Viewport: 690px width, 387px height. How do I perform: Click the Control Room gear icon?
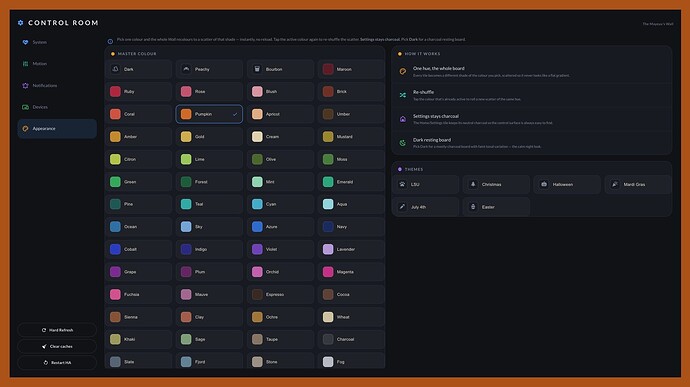pyautogui.click(x=21, y=22)
